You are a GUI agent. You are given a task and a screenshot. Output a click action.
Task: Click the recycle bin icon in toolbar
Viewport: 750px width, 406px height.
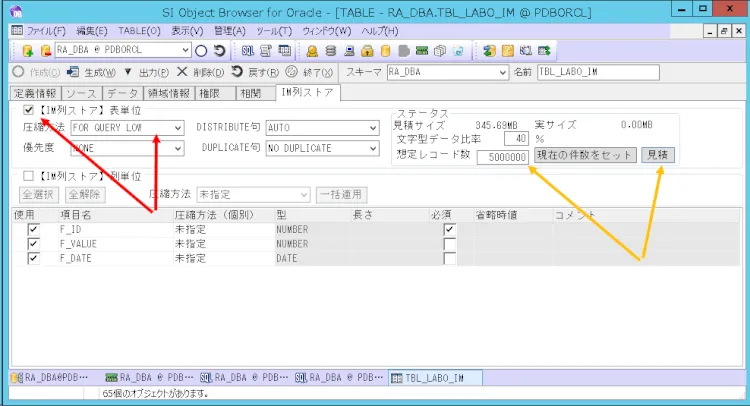pyautogui.click(x=458, y=51)
